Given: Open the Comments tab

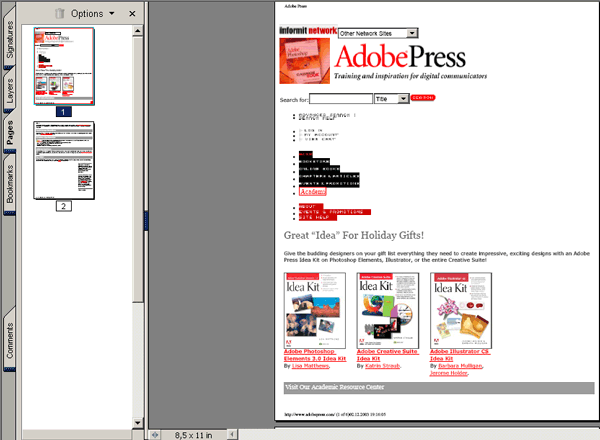Looking at the screenshot, I should 9,341.
